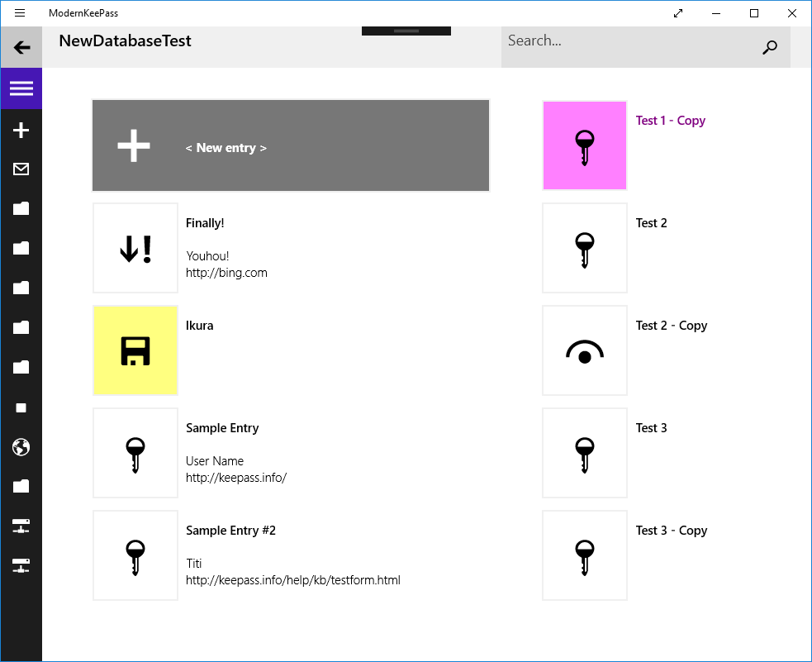
Task: Create a new entry via large tile
Action: (291, 146)
